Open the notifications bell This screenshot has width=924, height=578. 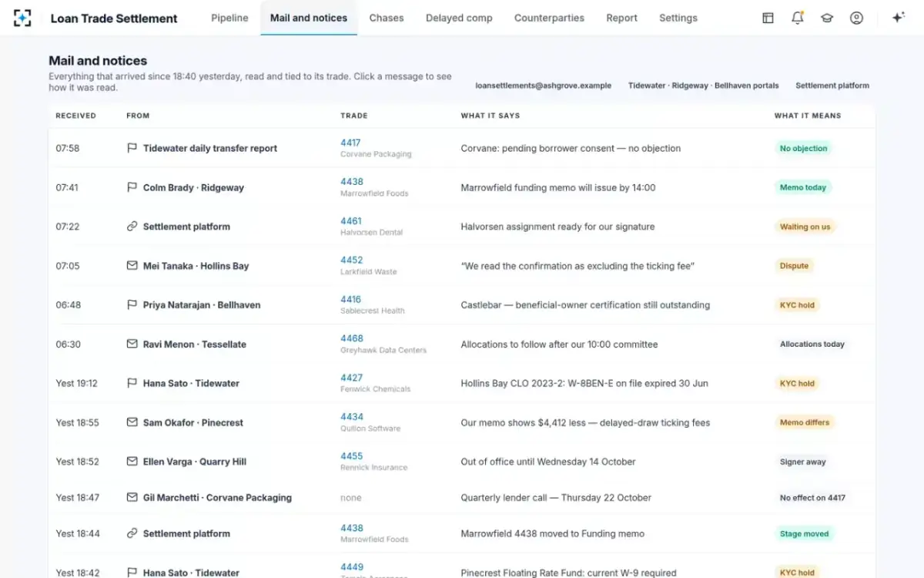point(798,18)
